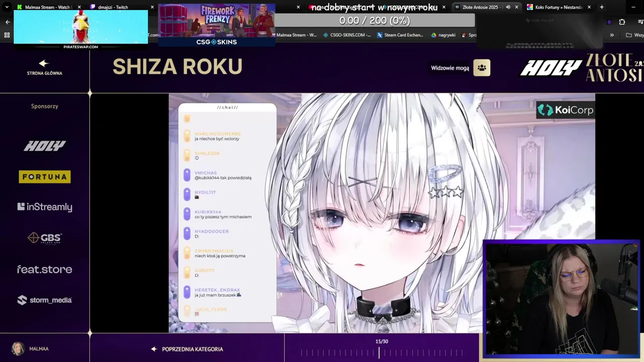Viewport: 644px width, 362px height.
Task: Click the Poprzednia Kategoria button
Action: click(187, 349)
